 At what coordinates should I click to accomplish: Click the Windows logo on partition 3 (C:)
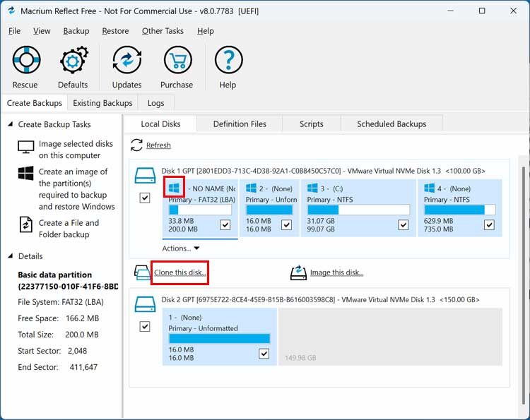312,188
